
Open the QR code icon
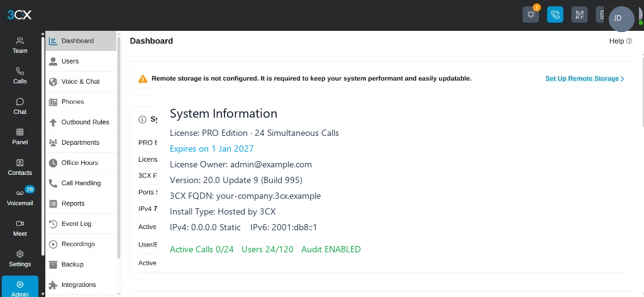(x=579, y=15)
